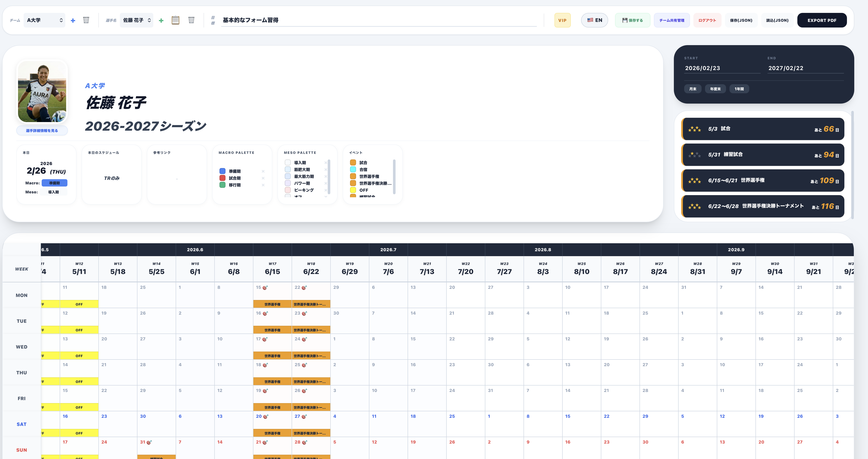Click the blue plus icon to add team
Viewport: 868px width, 459px height.
pyautogui.click(x=73, y=21)
